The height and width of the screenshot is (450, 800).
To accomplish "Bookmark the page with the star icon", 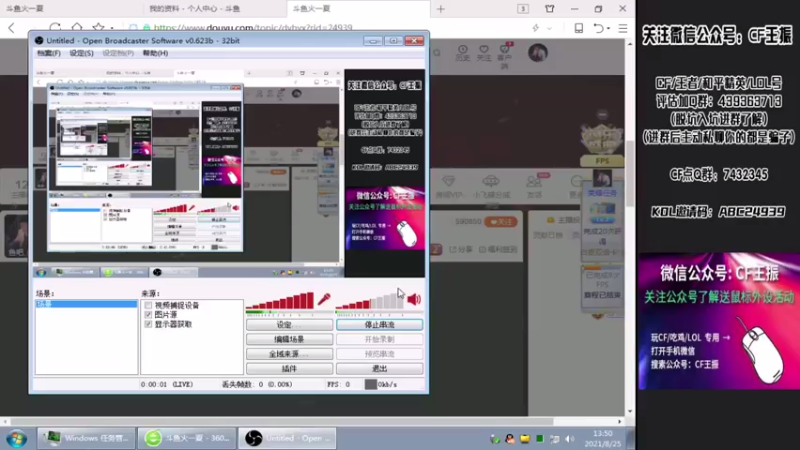I will tap(98, 28).
